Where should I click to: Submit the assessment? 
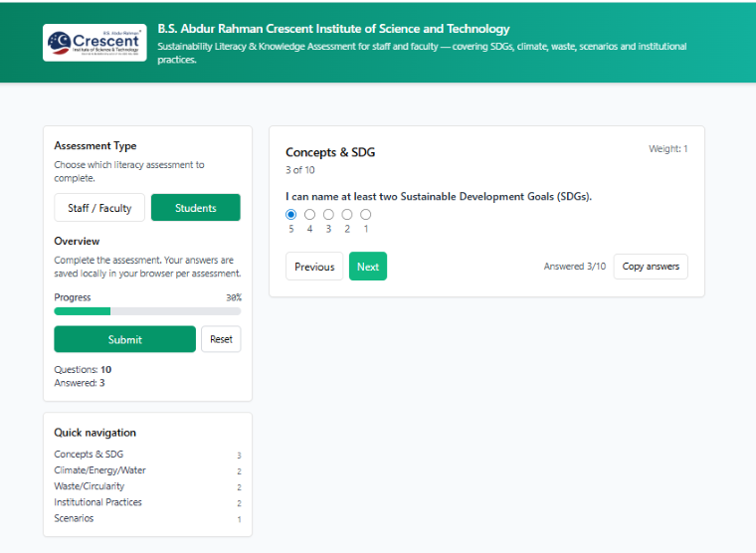[x=124, y=339]
